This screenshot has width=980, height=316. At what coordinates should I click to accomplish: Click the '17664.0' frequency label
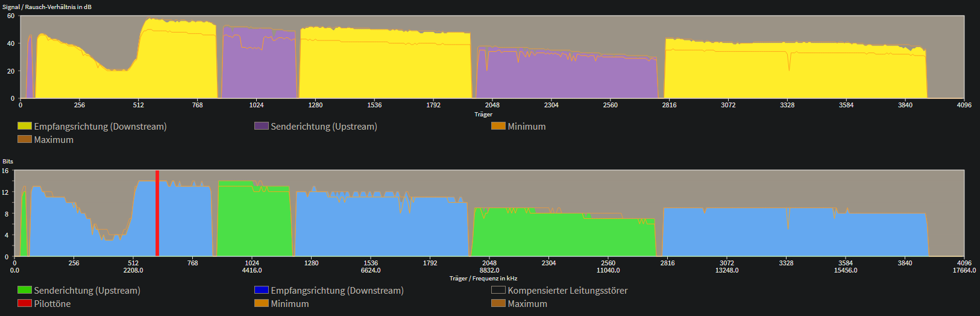964,270
